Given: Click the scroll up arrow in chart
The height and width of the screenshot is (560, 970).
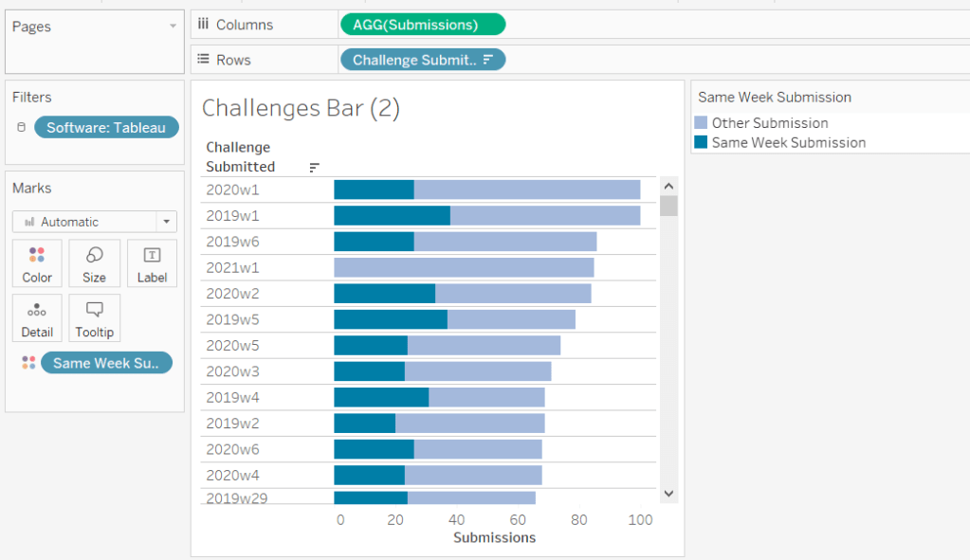Looking at the screenshot, I should pyautogui.click(x=668, y=186).
